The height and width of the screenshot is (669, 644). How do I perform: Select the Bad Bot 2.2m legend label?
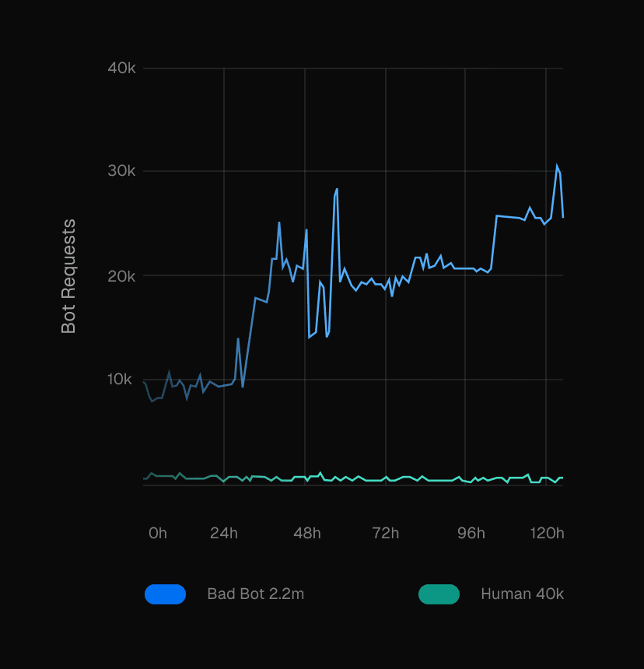(x=255, y=594)
